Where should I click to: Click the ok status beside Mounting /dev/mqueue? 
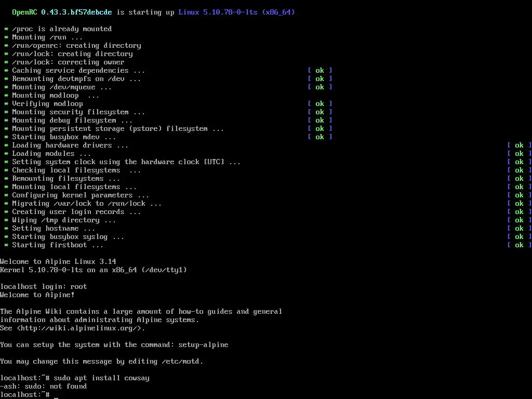(320, 87)
